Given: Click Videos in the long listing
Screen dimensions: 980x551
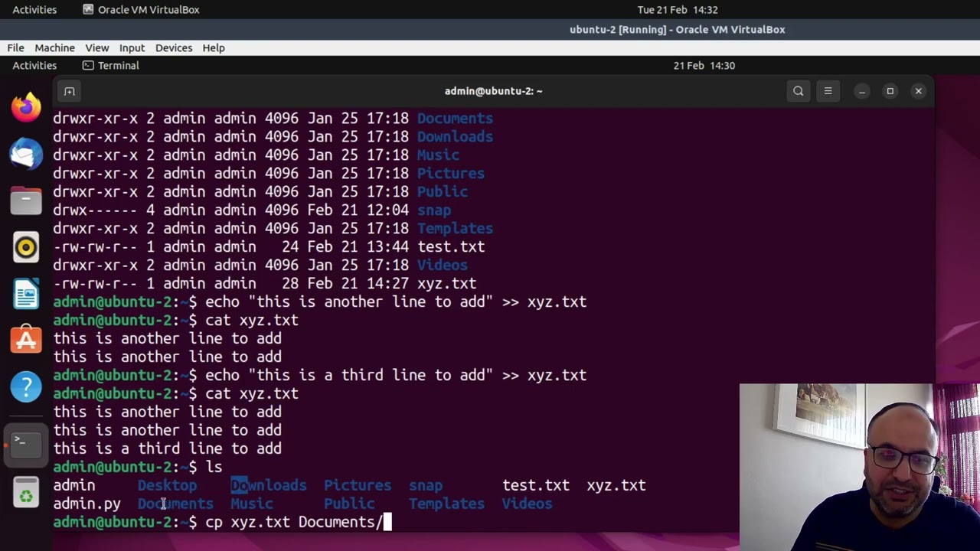Looking at the screenshot, I should (x=443, y=266).
